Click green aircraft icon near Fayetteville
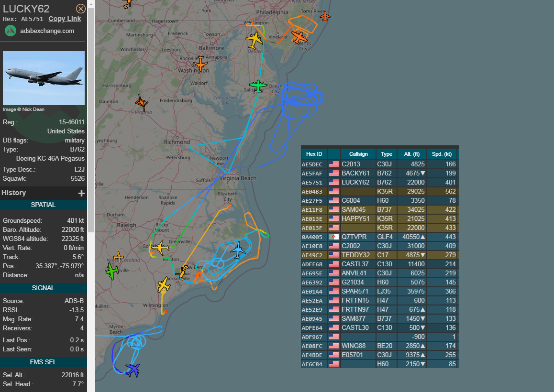 [x=112, y=272]
